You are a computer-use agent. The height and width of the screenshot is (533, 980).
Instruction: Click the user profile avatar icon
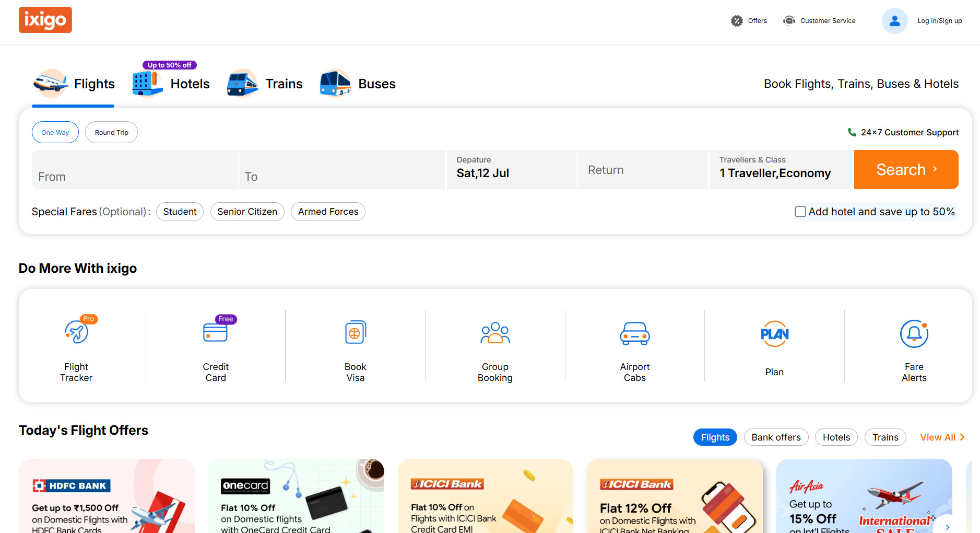(x=895, y=21)
